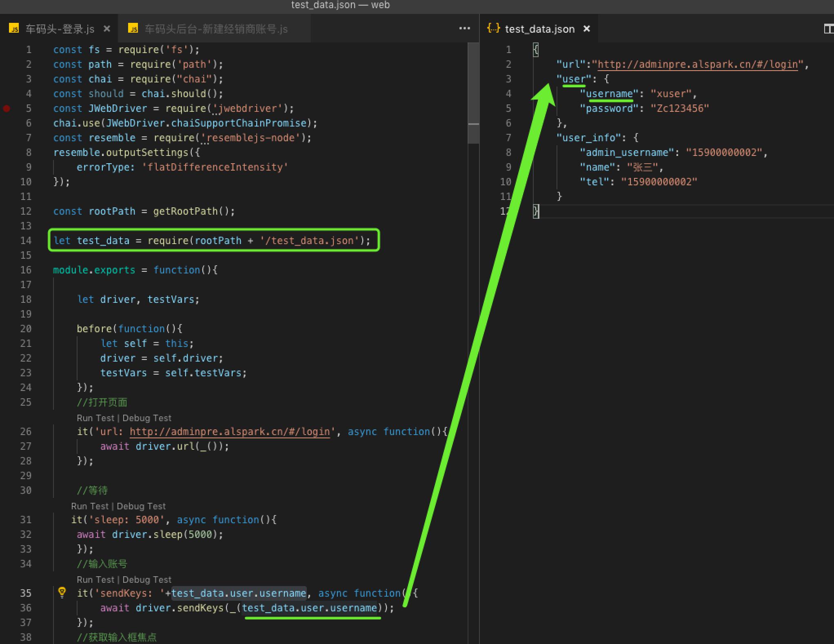Click Debug Test above the sendKeys test
Screen dimensions: 834x644
coord(147,580)
